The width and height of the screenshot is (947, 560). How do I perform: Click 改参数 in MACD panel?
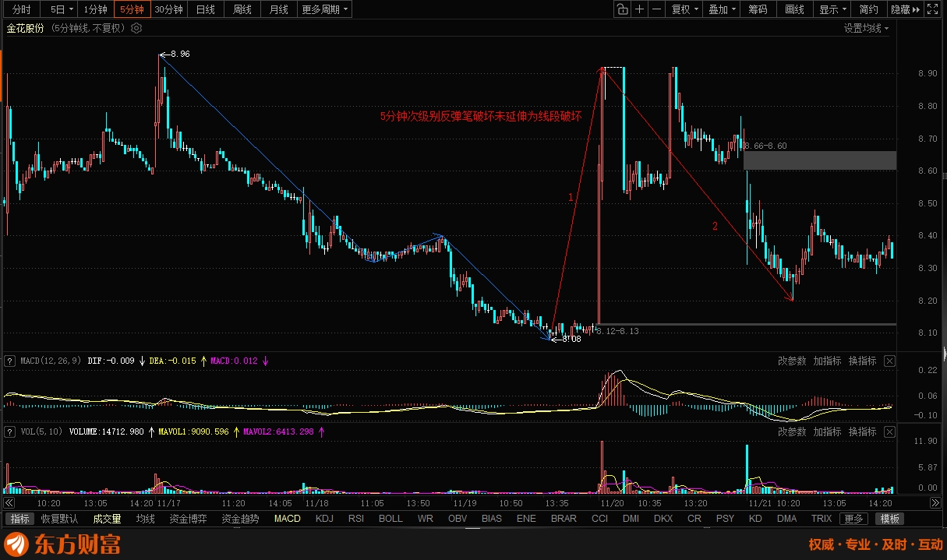tap(792, 361)
